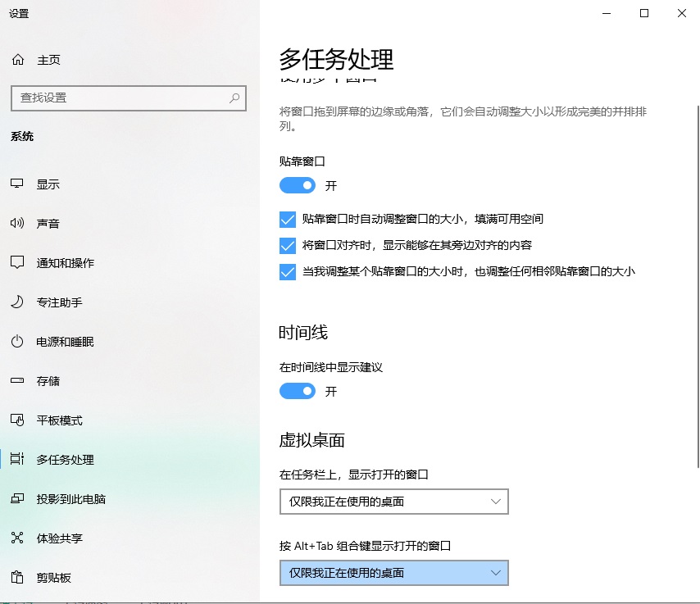The width and height of the screenshot is (700, 604).
Task: Click the right-side vertical scrollbar
Action: (x=698, y=287)
